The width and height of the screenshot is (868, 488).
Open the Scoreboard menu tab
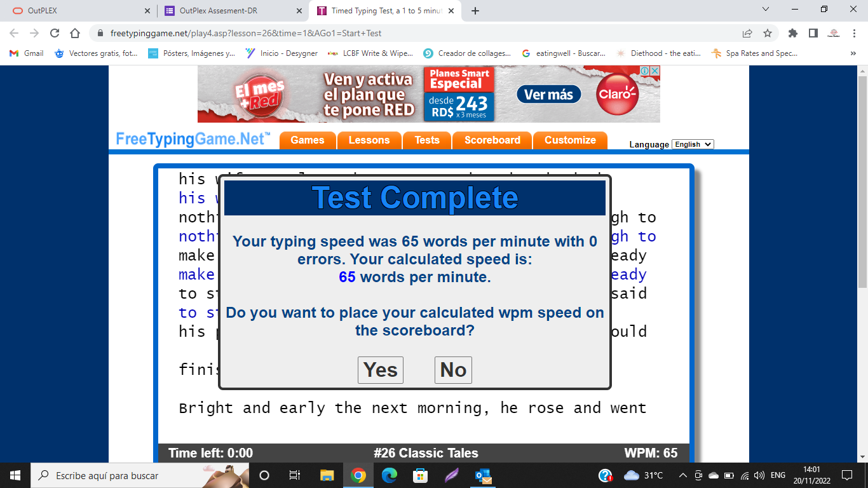click(x=492, y=140)
